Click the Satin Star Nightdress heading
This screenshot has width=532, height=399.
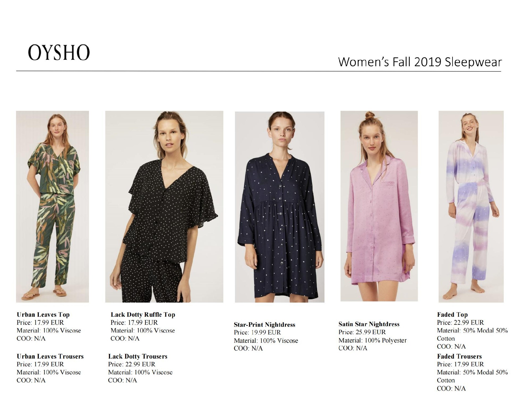pos(369,324)
